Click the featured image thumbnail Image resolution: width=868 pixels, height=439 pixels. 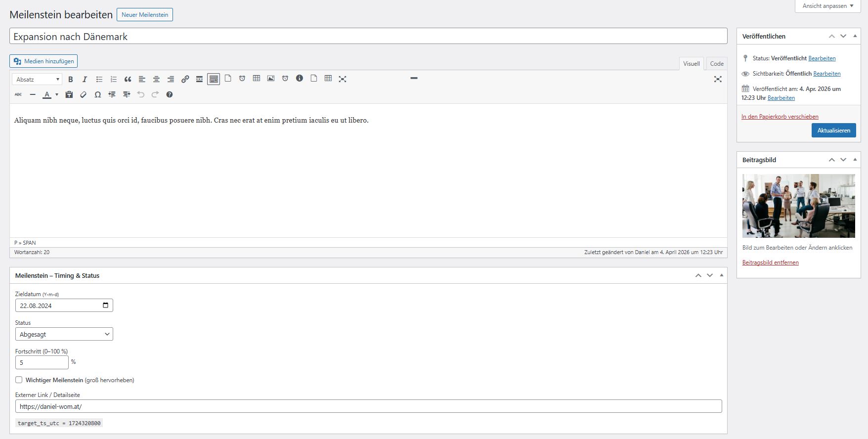pos(798,206)
